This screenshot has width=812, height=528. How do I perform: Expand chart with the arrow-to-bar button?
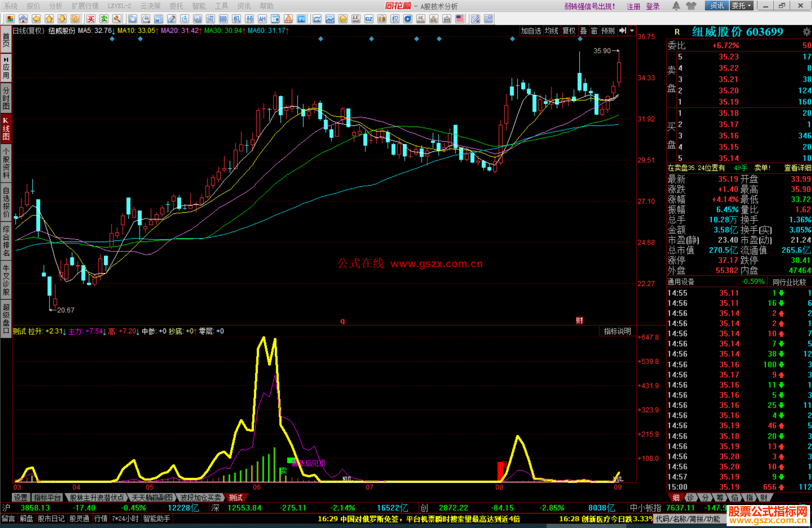[x=623, y=31]
